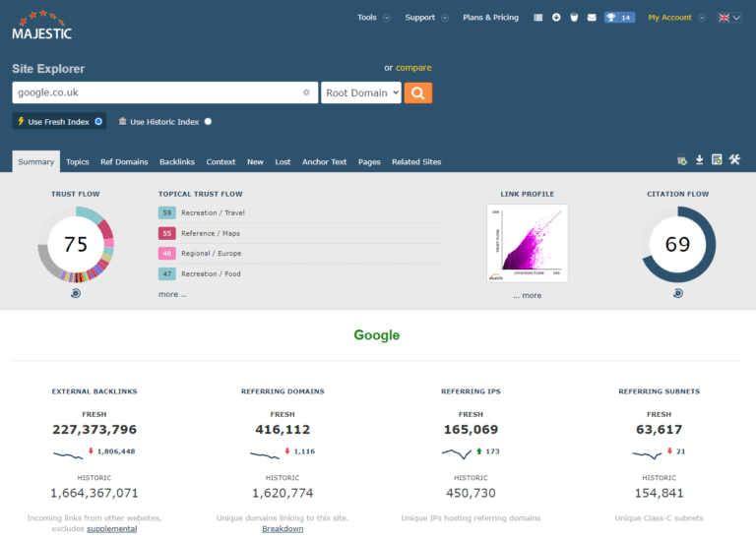Select the Use Fresh Index radio button
The image size is (756, 539).
(98, 121)
